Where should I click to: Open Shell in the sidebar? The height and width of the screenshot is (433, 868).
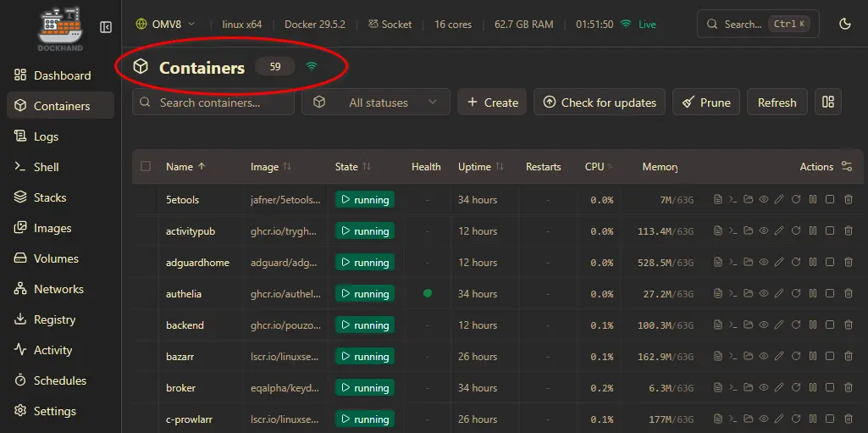tap(60, 167)
